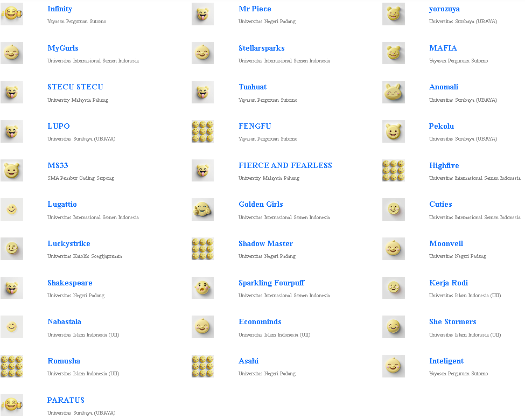The width and height of the screenshot is (525, 420).
Task: Click the surprised emoji avatar for Sparkling Fourpuff
Action: (202, 288)
